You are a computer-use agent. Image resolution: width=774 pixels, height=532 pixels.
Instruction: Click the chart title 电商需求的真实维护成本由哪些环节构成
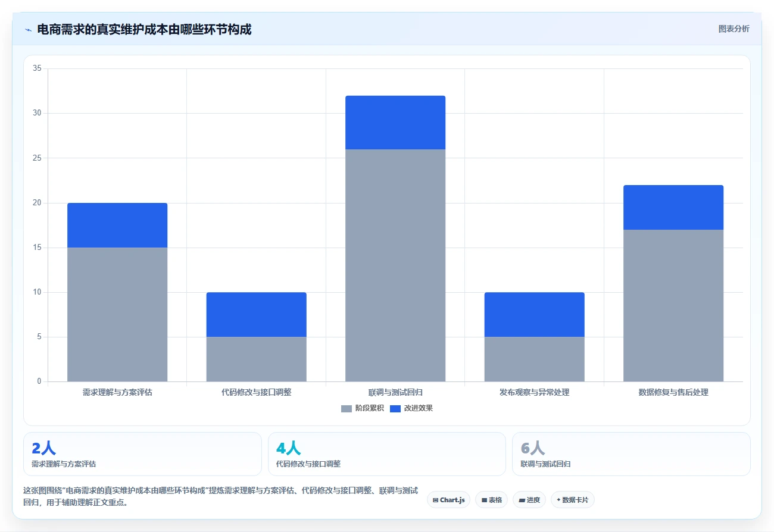point(144,29)
